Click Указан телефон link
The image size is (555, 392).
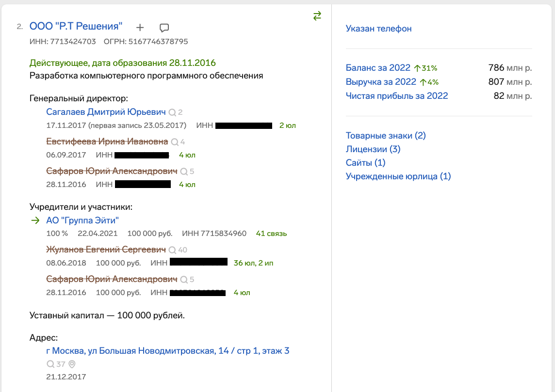pos(379,29)
